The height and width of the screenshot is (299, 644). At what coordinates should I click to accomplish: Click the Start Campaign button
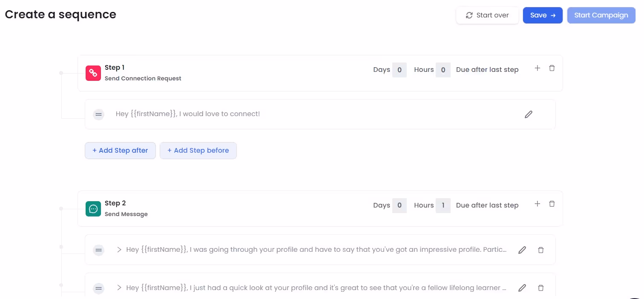601,15
